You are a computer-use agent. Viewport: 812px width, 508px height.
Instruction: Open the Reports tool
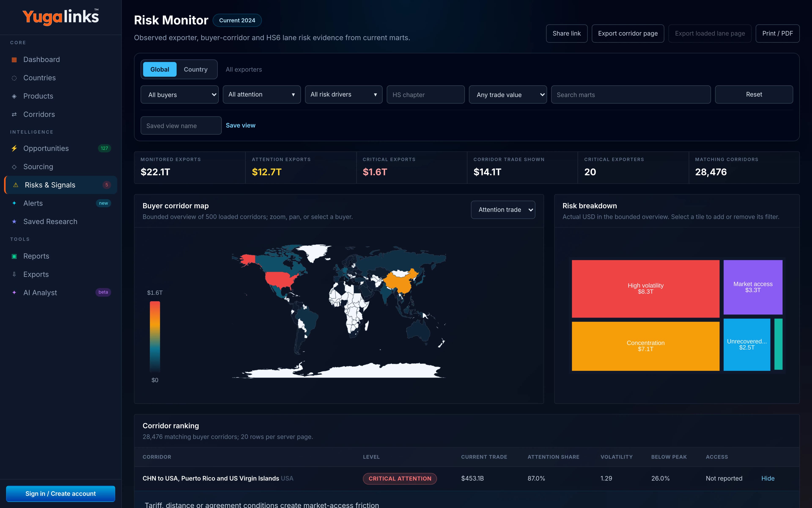coord(61,256)
